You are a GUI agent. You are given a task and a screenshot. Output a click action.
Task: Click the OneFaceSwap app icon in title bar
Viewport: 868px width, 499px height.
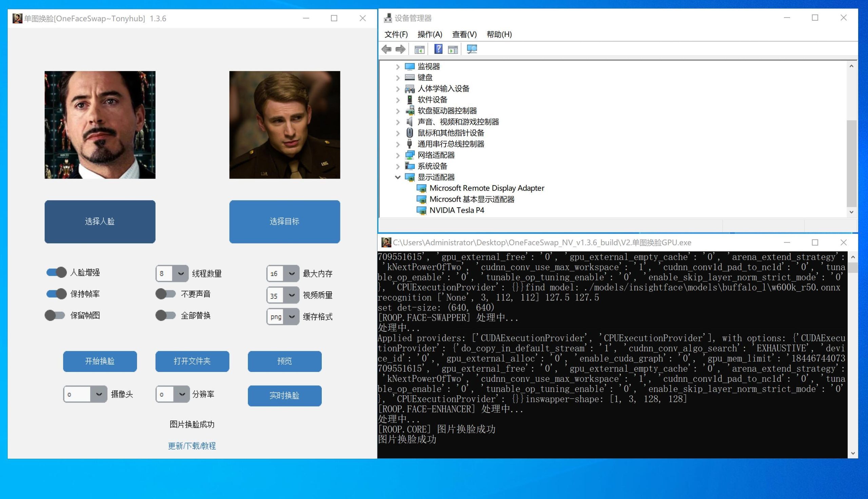tap(17, 18)
